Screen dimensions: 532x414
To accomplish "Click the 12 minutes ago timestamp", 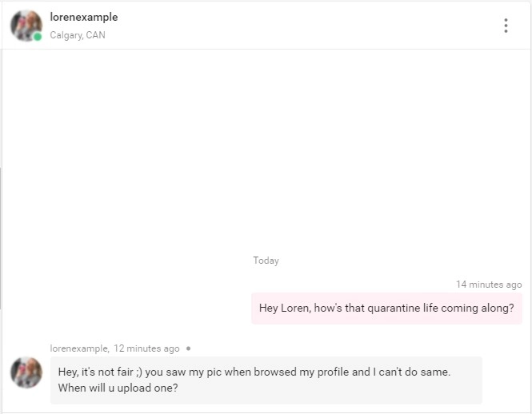I will (x=146, y=348).
